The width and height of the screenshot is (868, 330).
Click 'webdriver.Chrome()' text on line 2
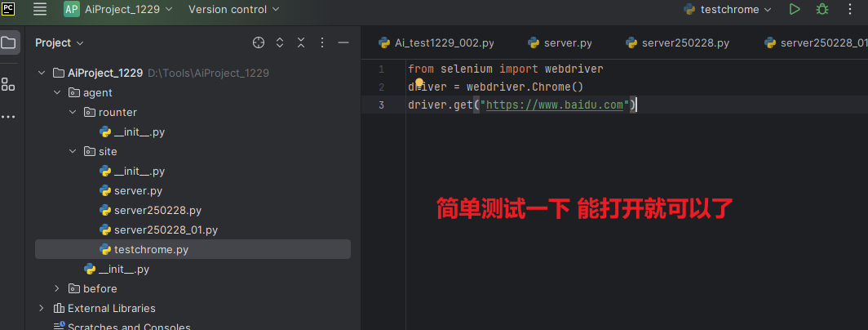coord(525,87)
